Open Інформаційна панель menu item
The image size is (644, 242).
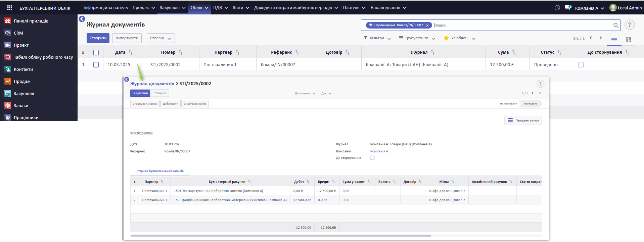point(105,7)
